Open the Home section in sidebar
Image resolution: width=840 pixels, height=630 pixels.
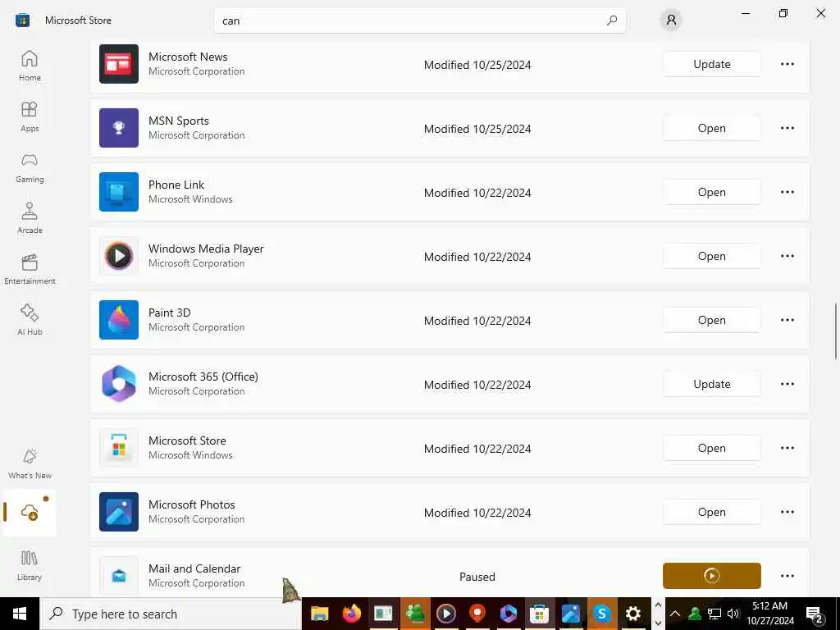pos(30,66)
